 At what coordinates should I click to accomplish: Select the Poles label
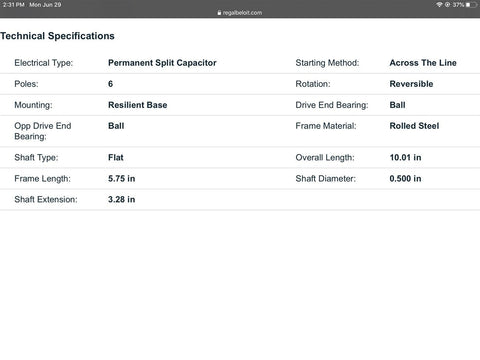(x=26, y=84)
